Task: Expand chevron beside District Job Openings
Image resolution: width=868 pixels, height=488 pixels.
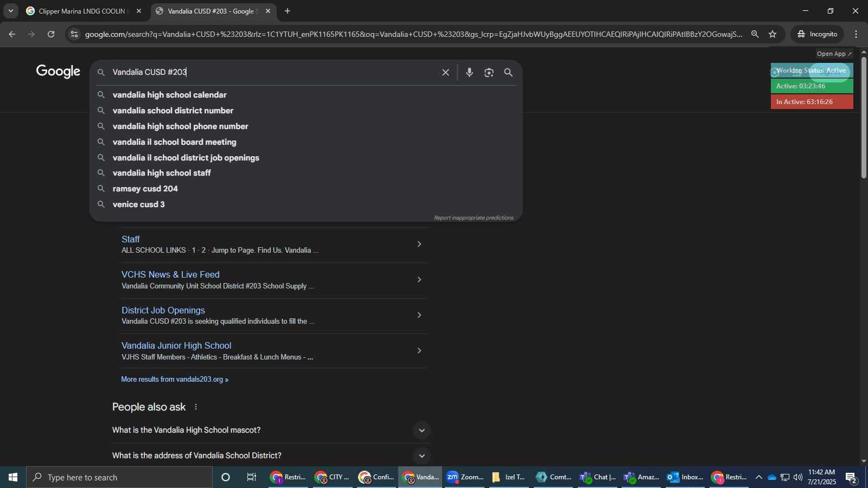Action: (419, 315)
